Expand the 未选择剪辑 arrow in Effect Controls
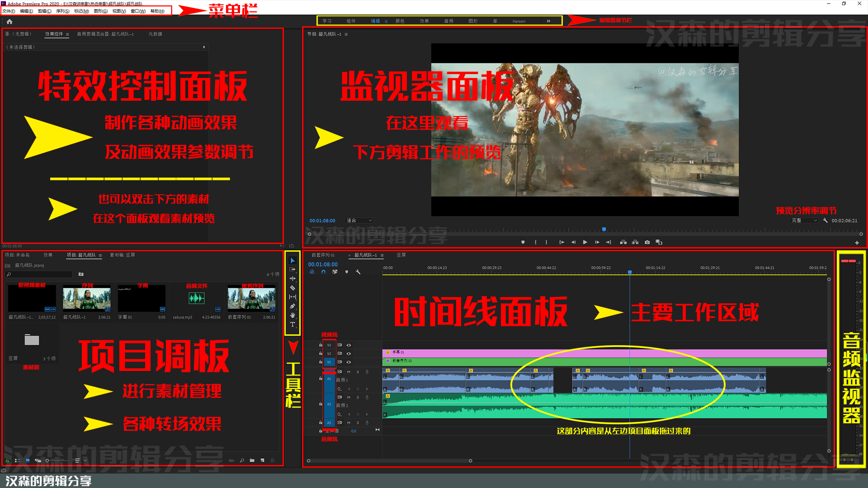868x488 pixels. pos(204,47)
